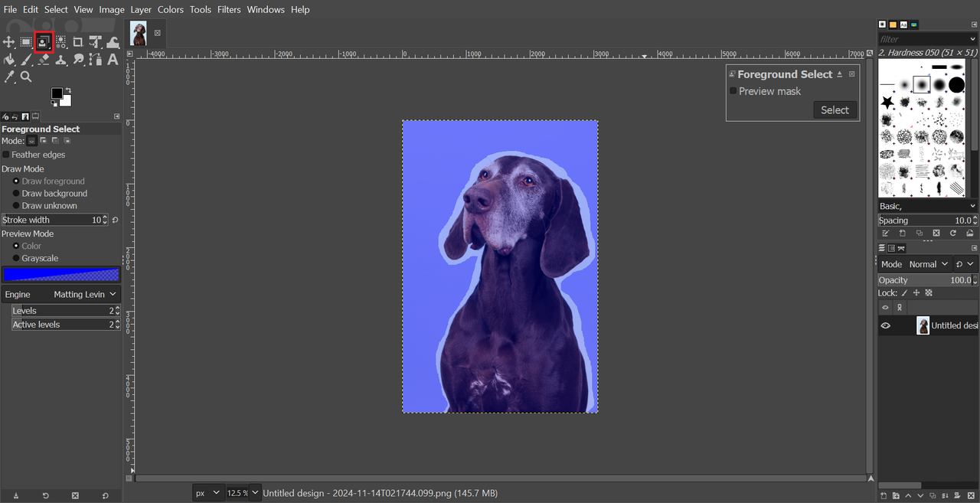The height and width of the screenshot is (503, 980).
Task: Expand the brush filter dropdown
Action: (973, 39)
